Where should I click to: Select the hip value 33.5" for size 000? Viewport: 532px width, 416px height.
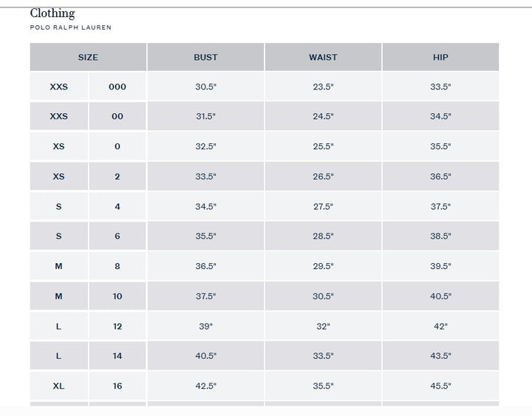440,86
